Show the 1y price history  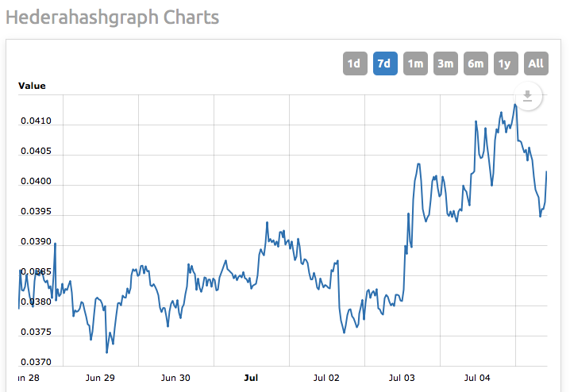[506, 63]
